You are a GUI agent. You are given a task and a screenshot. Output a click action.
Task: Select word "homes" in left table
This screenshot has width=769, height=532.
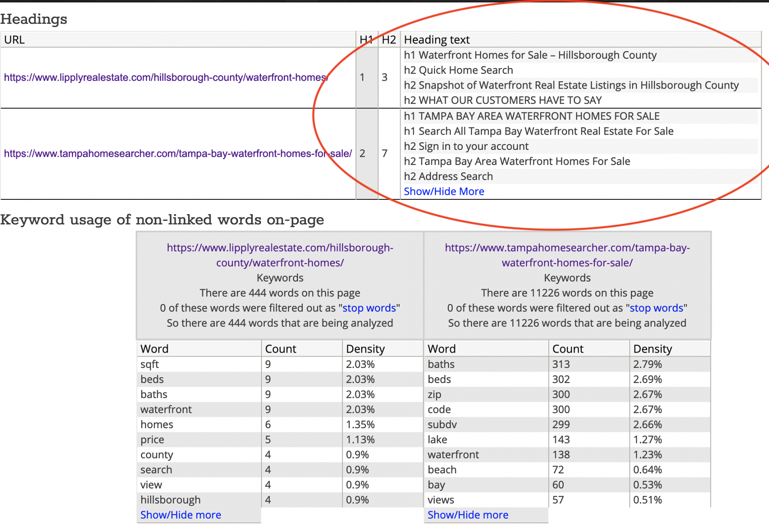coord(157,425)
